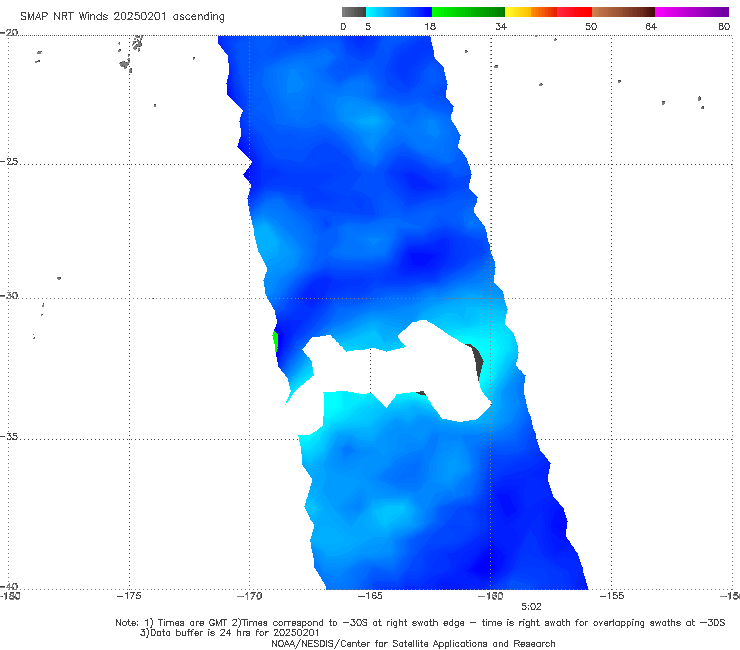Click the cyan-blue 5-18 segment of the color bar
This screenshot has height=650, width=740.
pos(399,12)
